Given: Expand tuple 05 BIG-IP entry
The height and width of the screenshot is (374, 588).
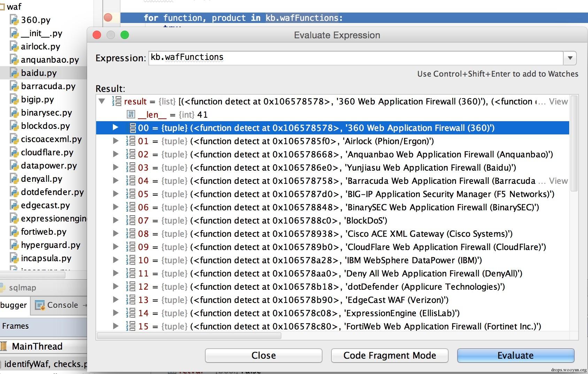Looking at the screenshot, I should point(116,194).
